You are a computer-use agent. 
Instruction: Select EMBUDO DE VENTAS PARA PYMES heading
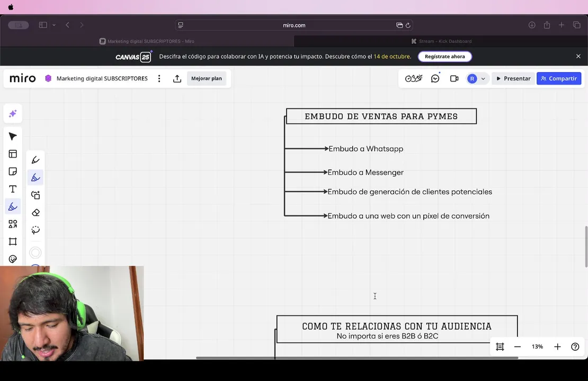coord(381,116)
